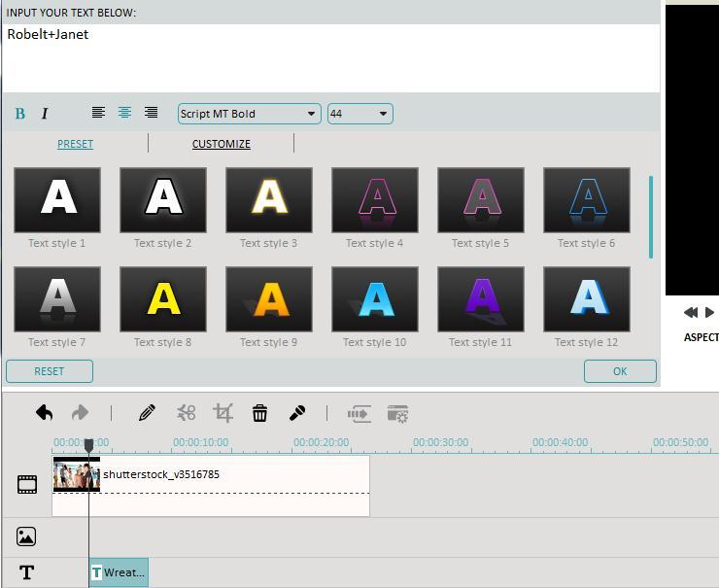Center align the text

[124, 113]
